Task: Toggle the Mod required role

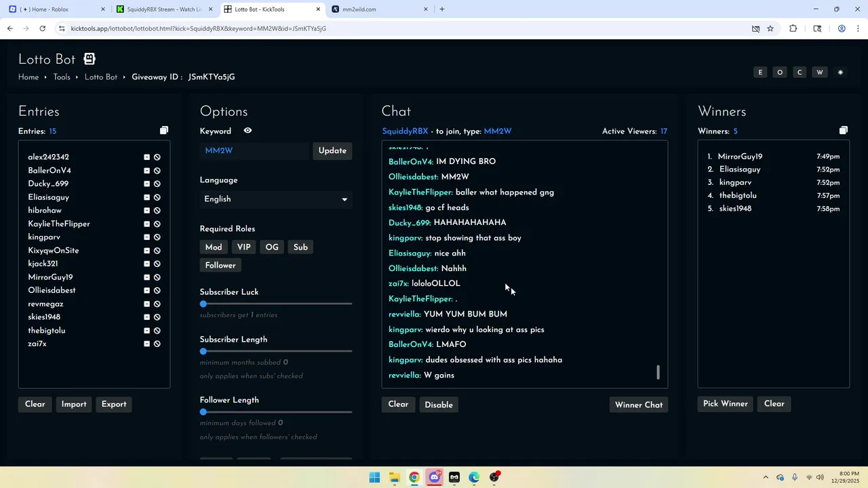Action: pos(214,247)
